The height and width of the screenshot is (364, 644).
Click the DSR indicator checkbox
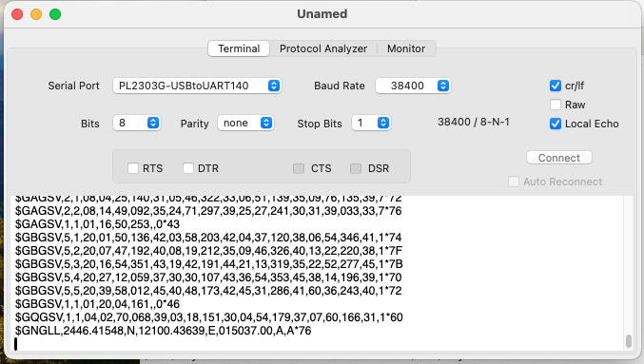coord(356,168)
